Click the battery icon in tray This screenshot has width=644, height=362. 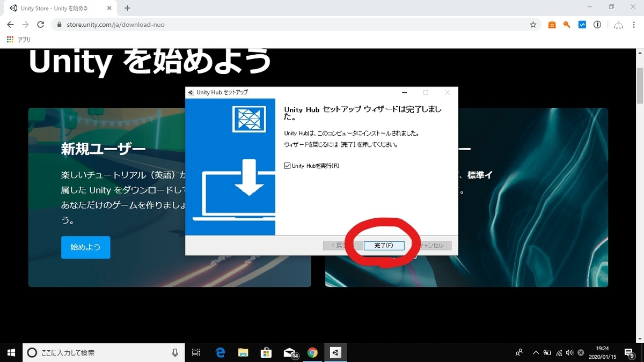tap(547, 352)
